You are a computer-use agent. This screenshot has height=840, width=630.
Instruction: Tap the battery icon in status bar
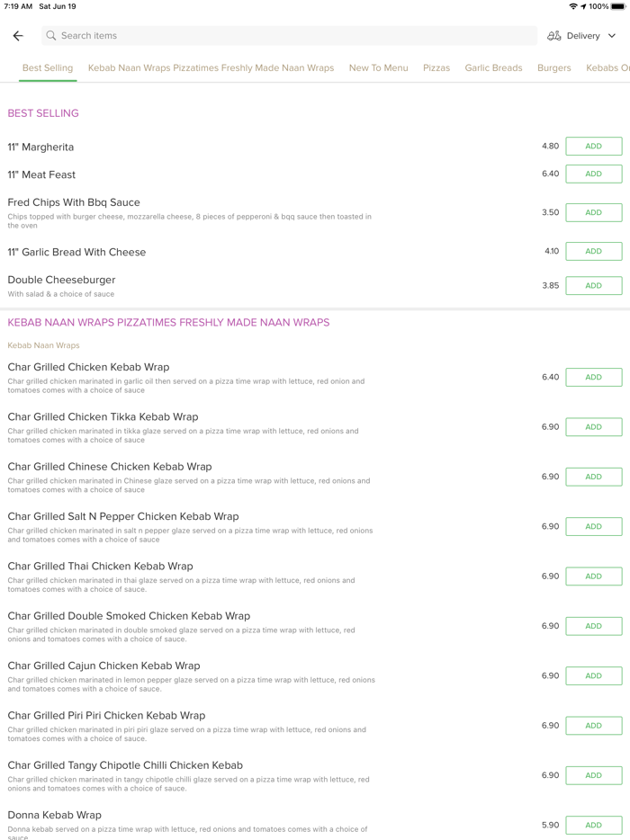tap(618, 6)
